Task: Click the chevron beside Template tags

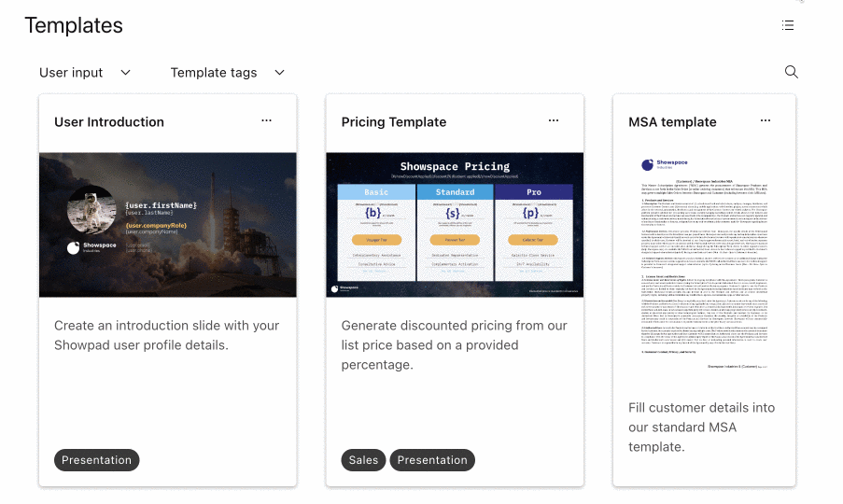Action: 279,73
